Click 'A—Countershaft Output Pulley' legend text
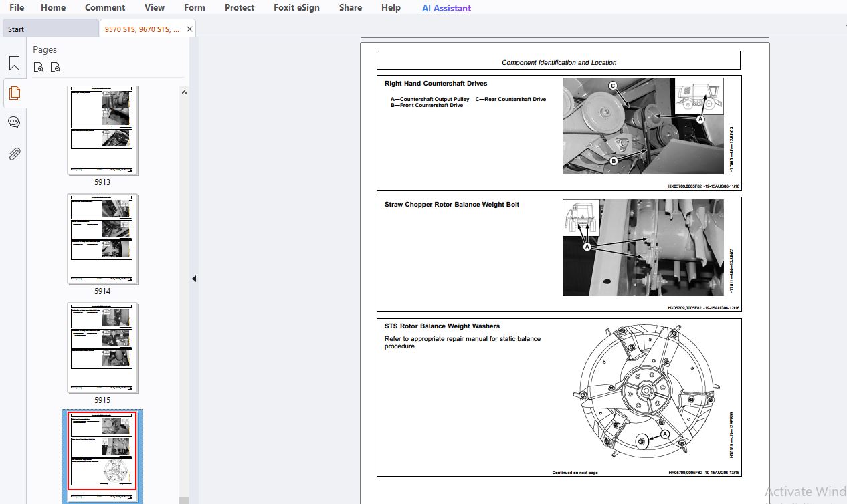This screenshot has height=504, width=847. (x=430, y=100)
